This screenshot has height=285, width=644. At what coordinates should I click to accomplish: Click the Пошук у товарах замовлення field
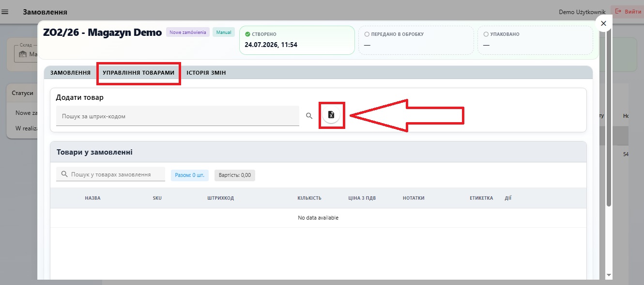pyautogui.click(x=111, y=174)
